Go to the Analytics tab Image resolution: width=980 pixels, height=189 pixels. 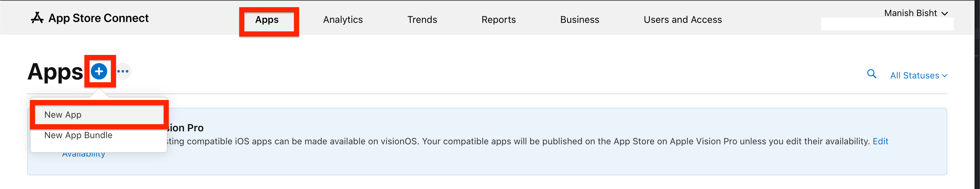click(343, 20)
